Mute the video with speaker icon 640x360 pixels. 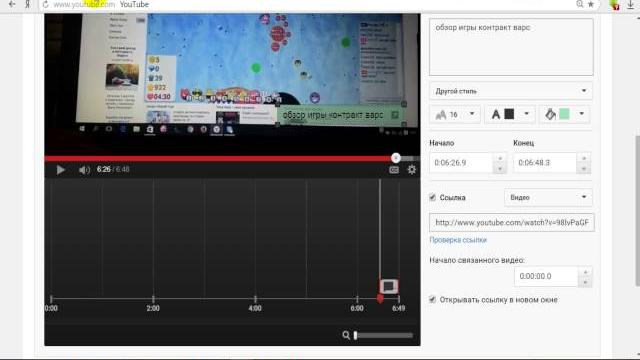[x=84, y=170]
